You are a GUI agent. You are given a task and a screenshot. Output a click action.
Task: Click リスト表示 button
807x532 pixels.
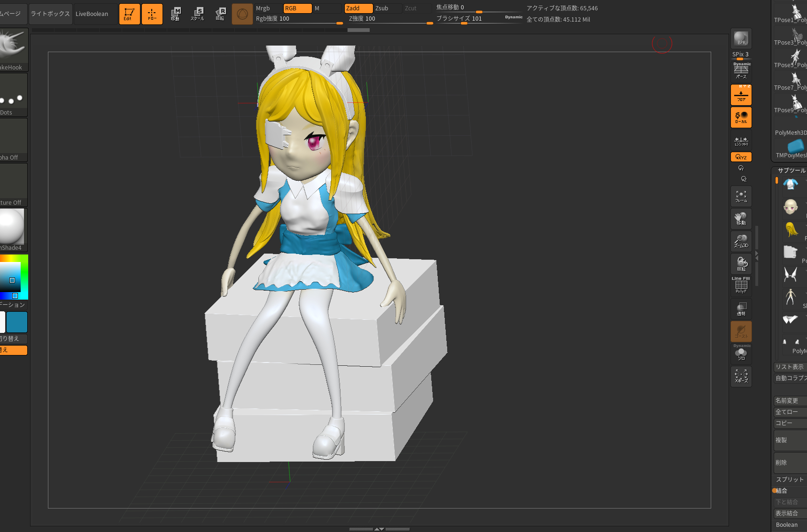click(x=790, y=367)
